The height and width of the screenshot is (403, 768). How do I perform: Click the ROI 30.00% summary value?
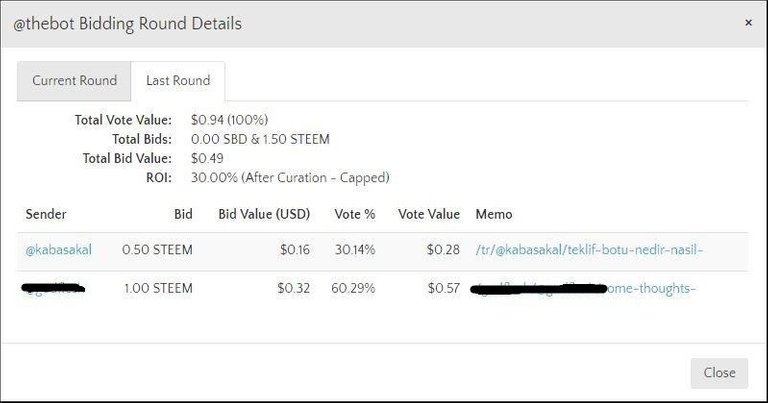(289, 177)
